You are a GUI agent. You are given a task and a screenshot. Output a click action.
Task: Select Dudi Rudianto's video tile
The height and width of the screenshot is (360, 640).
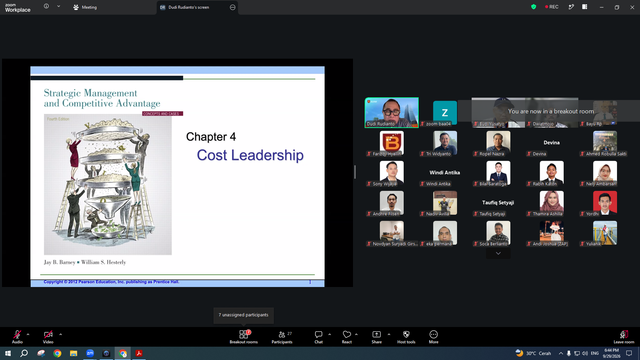pyautogui.click(x=391, y=113)
